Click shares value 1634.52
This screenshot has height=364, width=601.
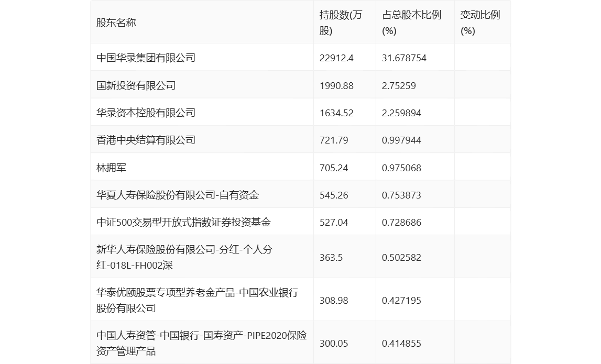pyautogui.click(x=336, y=113)
